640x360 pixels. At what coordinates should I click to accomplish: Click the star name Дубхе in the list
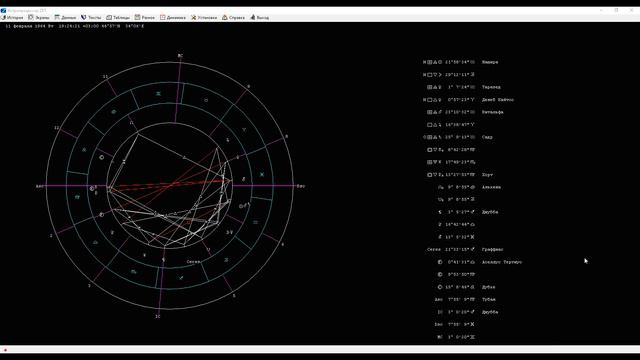(488, 287)
